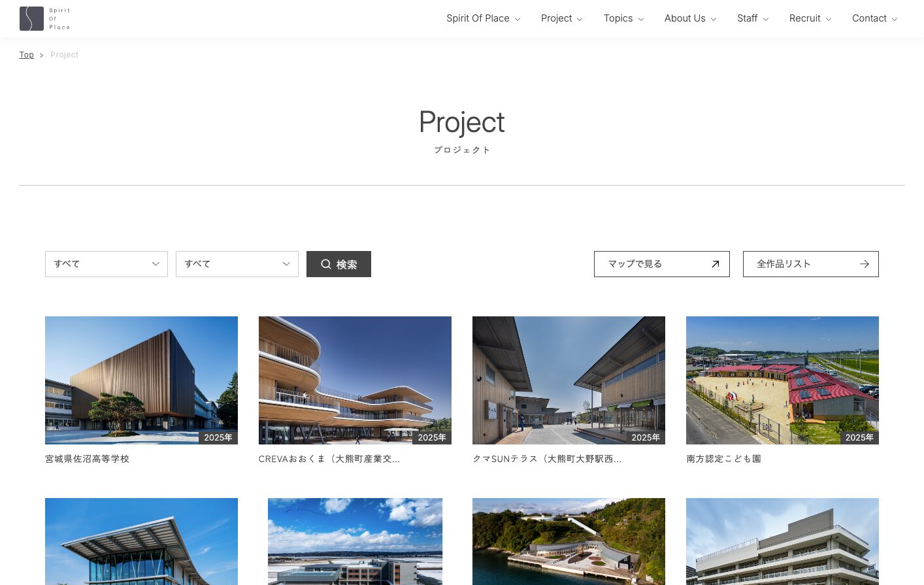Click the external arrow icon on マップで見る

point(715,264)
